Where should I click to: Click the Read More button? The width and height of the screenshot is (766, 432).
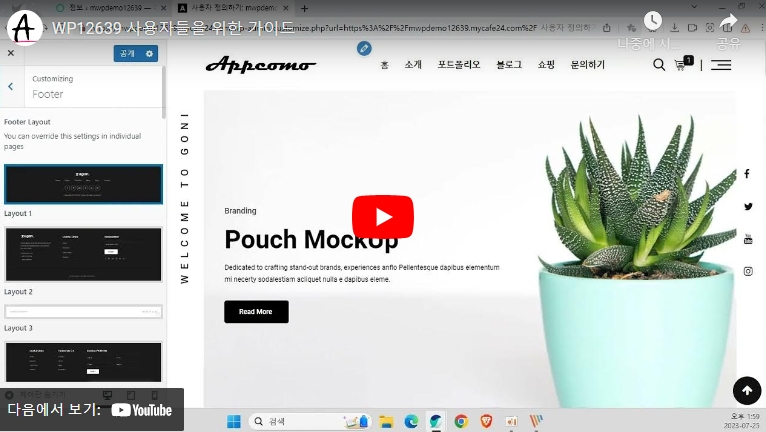[256, 312]
